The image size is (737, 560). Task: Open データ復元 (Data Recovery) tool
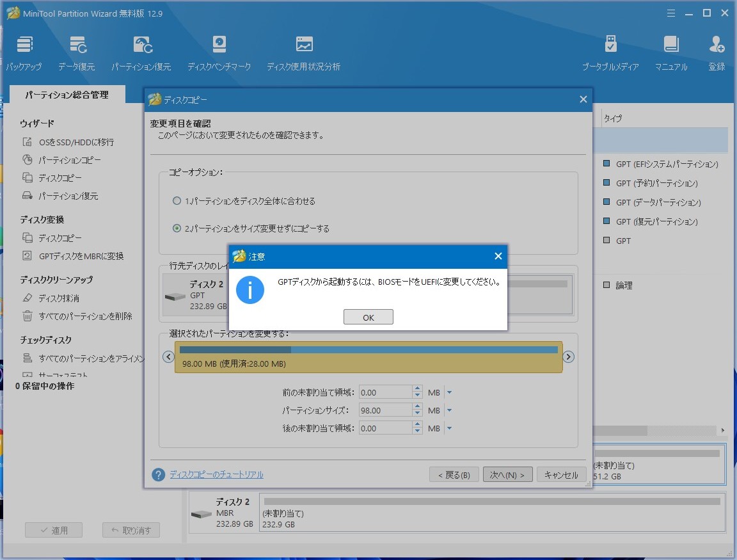click(77, 52)
